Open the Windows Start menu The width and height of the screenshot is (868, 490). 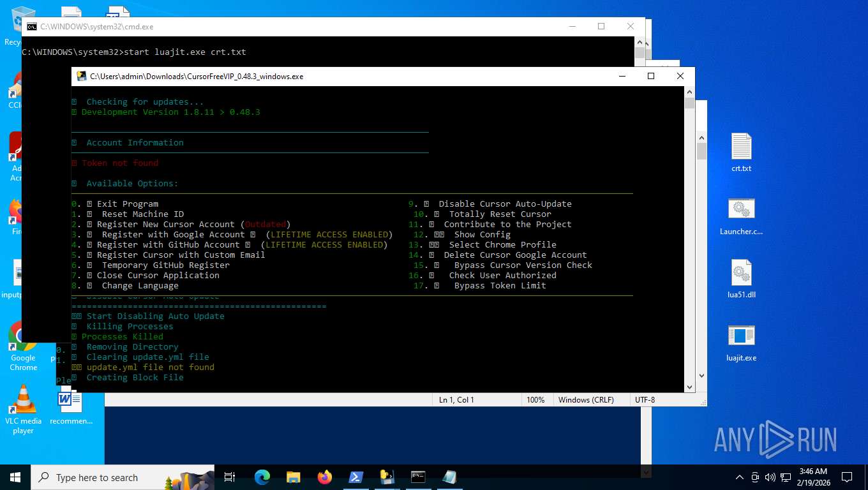coord(15,477)
